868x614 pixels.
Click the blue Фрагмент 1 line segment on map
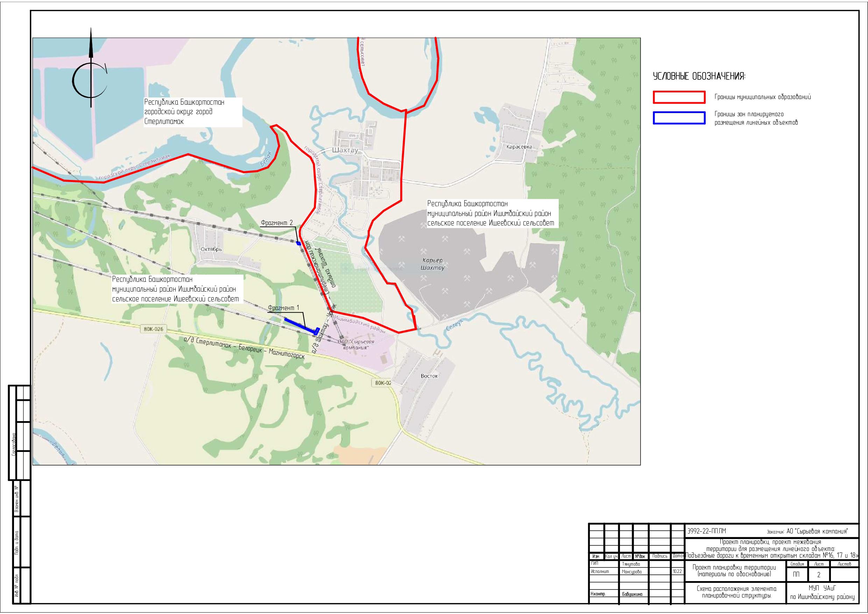click(x=300, y=325)
